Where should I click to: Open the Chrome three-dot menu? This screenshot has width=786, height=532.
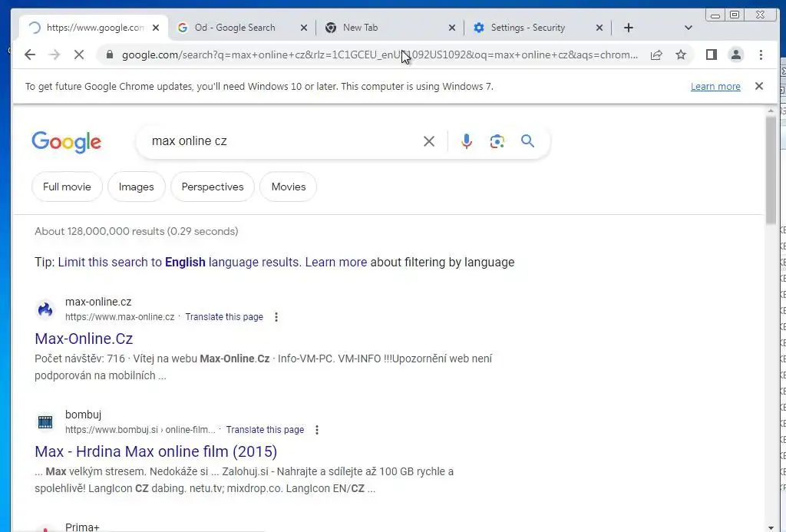tap(761, 55)
